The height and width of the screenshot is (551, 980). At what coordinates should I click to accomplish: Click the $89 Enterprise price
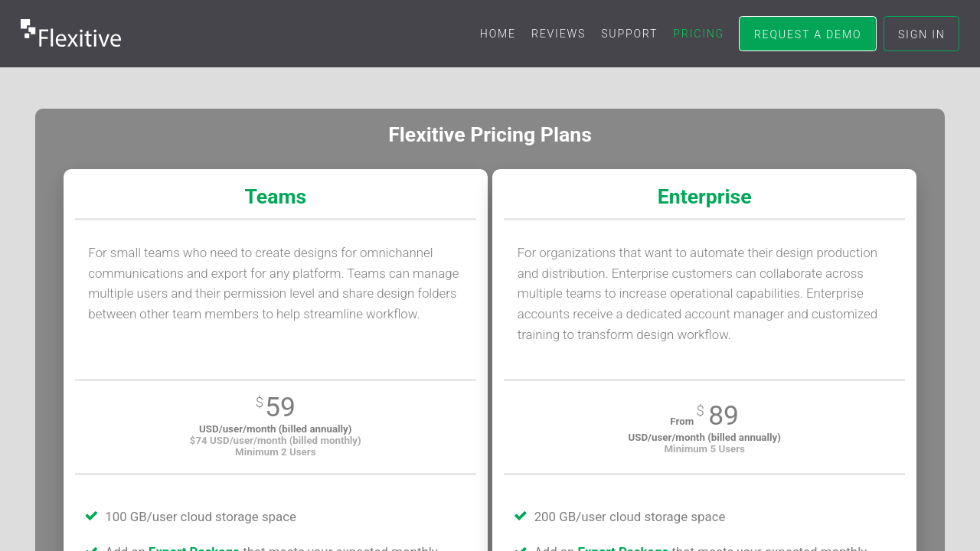tap(723, 416)
